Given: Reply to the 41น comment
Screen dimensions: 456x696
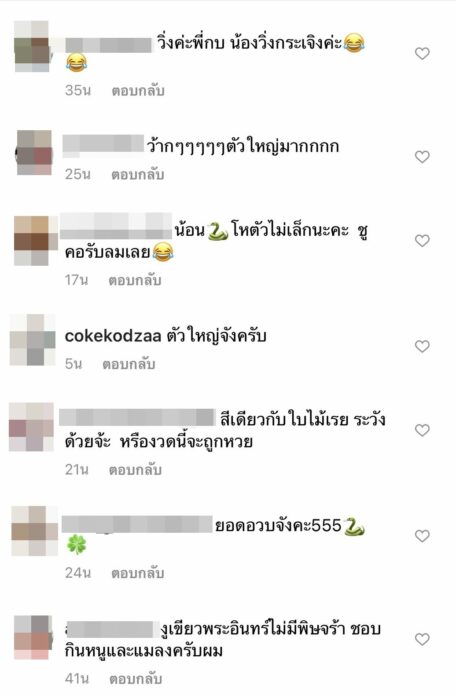Looking at the screenshot, I should [x=135, y=679].
